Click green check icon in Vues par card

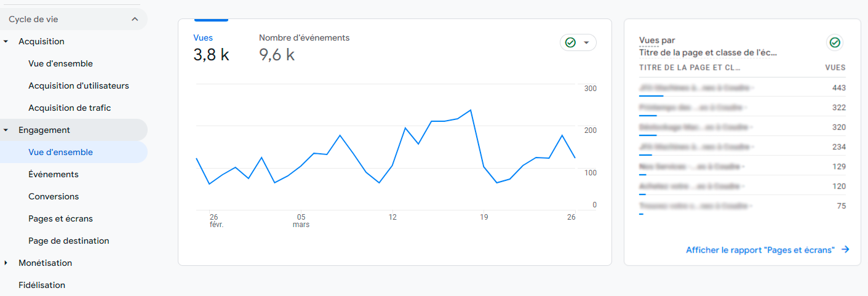pos(835,42)
